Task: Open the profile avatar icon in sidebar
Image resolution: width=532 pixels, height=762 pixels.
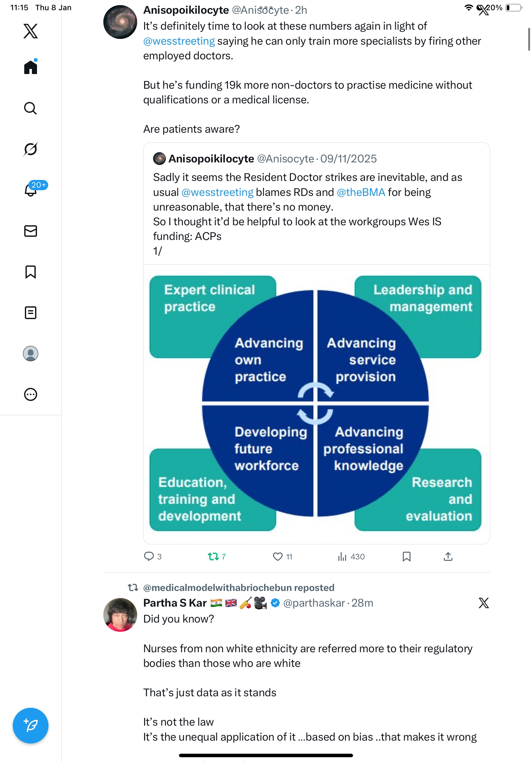Action: [31, 354]
